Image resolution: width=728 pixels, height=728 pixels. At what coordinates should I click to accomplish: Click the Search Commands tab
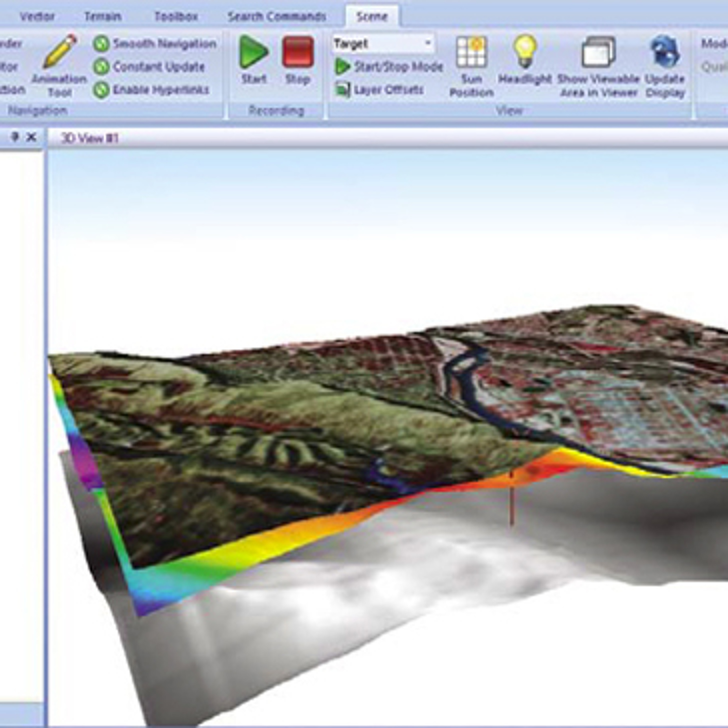277,17
